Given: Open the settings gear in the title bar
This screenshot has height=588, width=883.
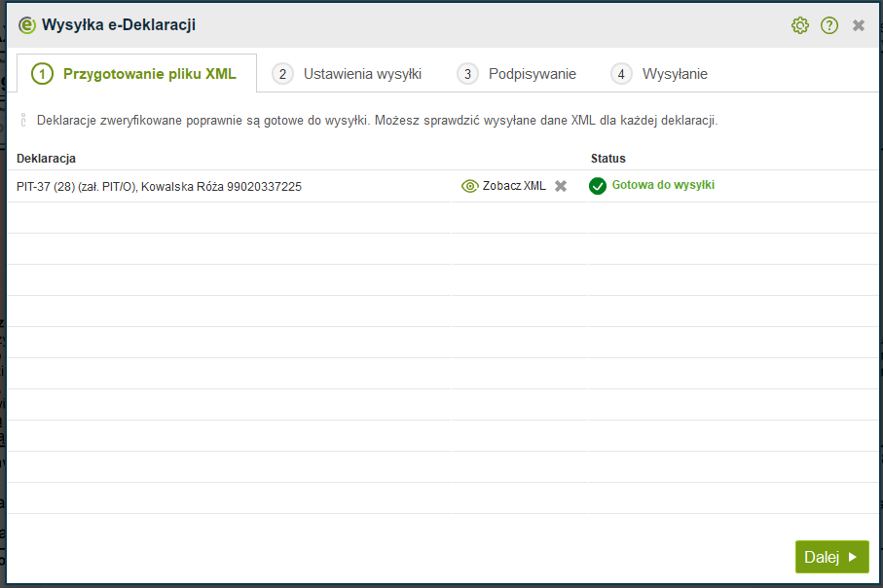Looking at the screenshot, I should (799, 25).
